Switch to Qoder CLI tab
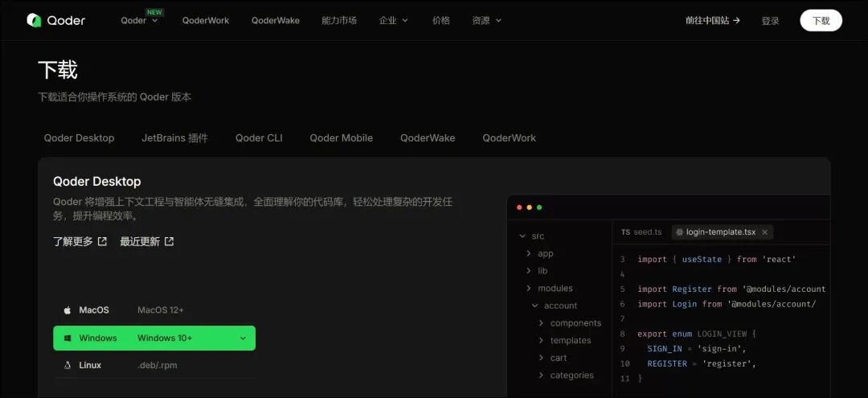 259,137
